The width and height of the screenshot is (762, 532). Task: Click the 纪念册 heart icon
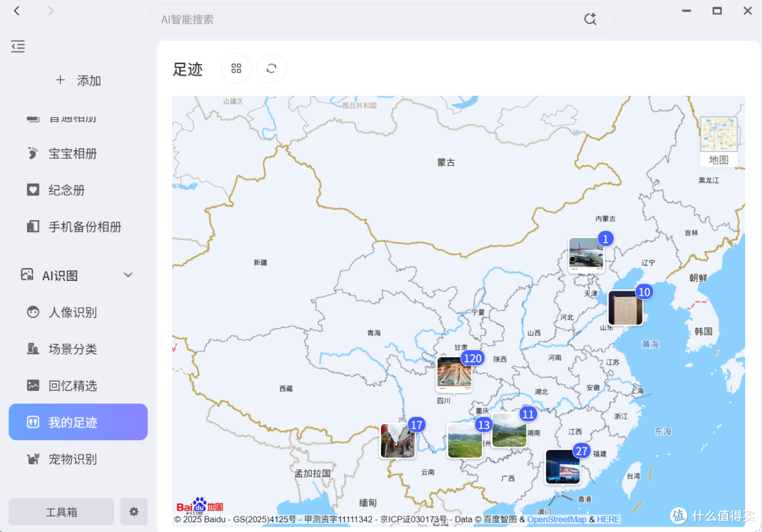(32, 190)
